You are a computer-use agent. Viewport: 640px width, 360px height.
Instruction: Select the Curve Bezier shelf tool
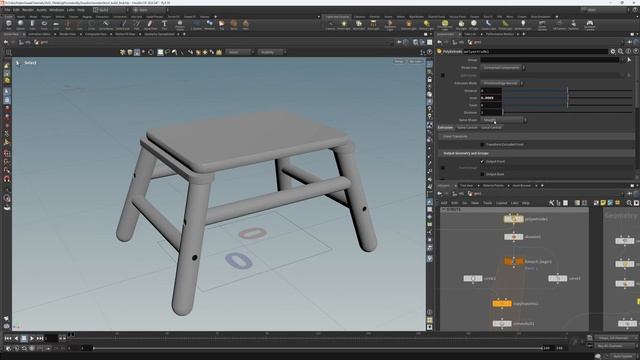(x=106, y=25)
